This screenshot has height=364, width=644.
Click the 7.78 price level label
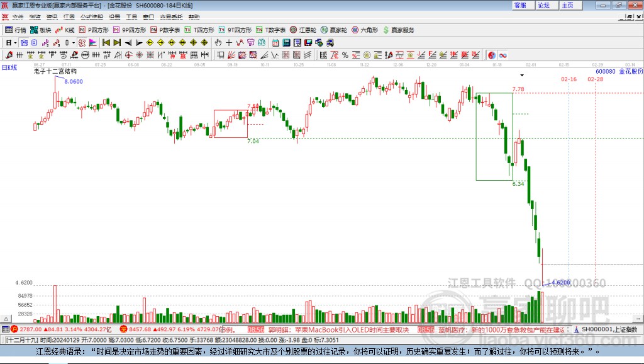pos(518,89)
